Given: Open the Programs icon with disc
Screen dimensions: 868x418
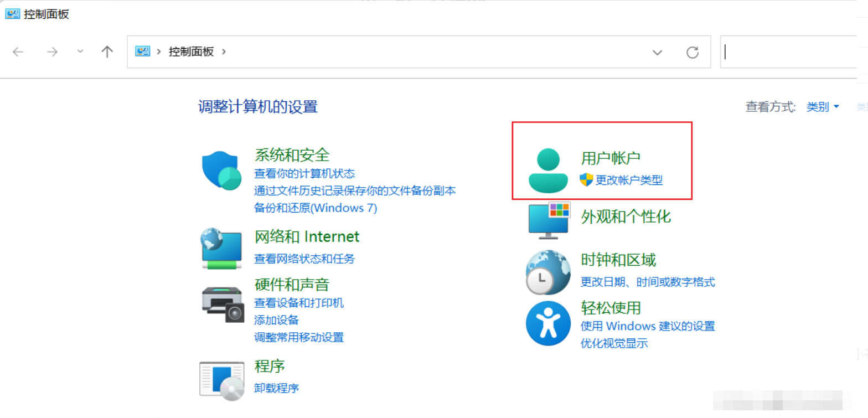Looking at the screenshot, I should coord(221,380).
